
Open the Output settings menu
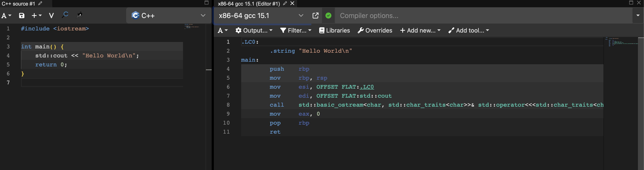click(254, 31)
